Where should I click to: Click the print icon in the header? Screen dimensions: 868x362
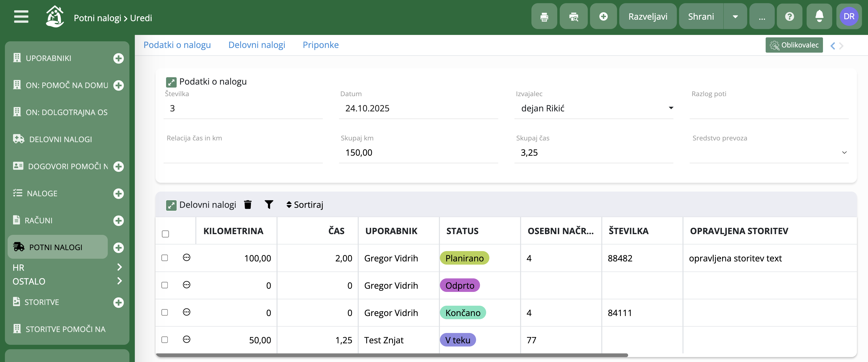[x=544, y=16]
